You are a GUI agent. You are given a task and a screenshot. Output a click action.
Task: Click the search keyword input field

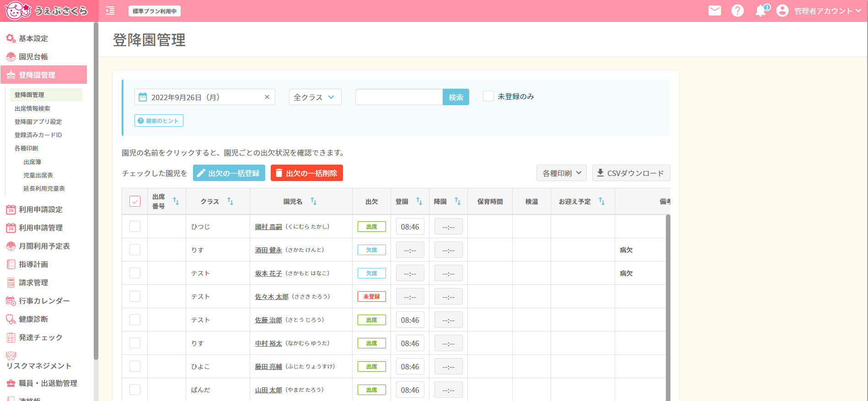(x=399, y=97)
